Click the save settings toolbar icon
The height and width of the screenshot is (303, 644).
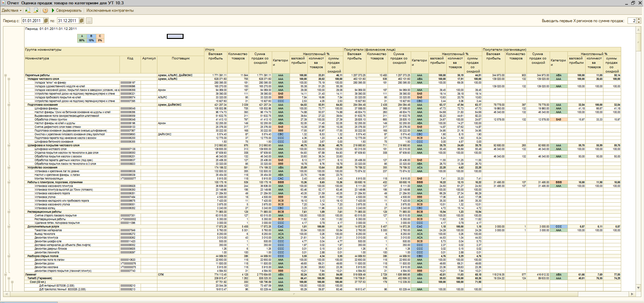(x=36, y=10)
